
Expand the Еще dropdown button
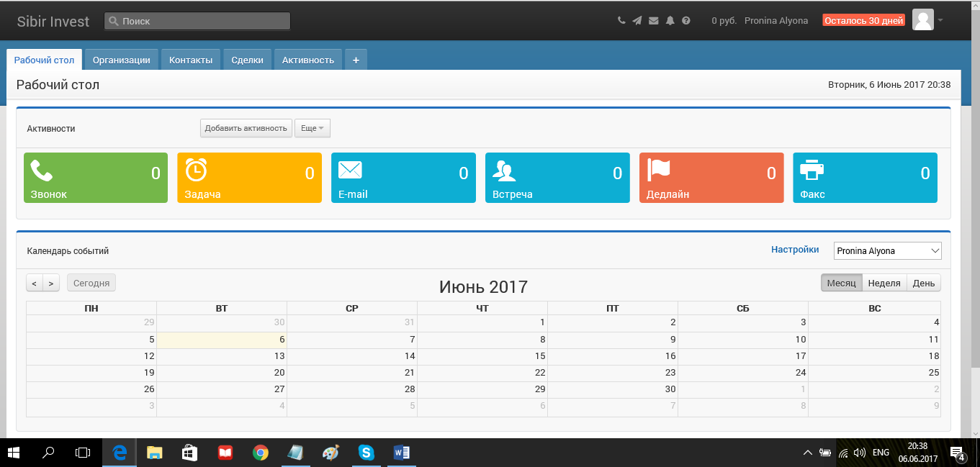pos(312,128)
